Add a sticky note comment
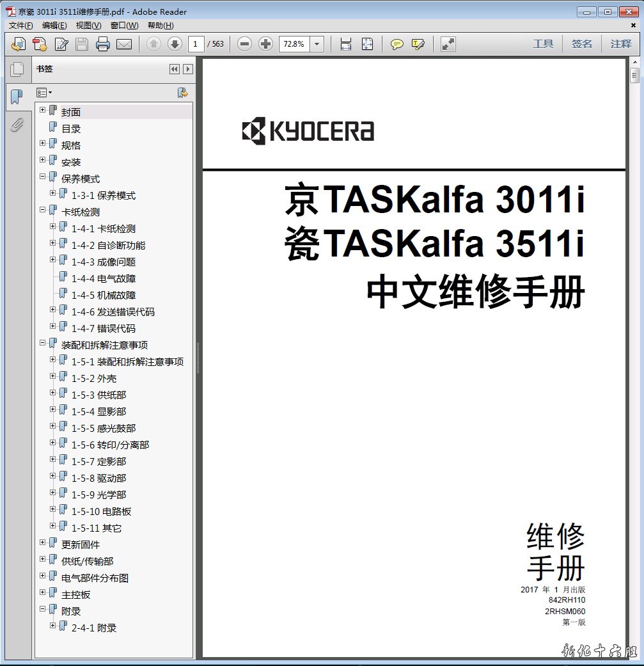The width and height of the screenshot is (644, 666). 397,44
